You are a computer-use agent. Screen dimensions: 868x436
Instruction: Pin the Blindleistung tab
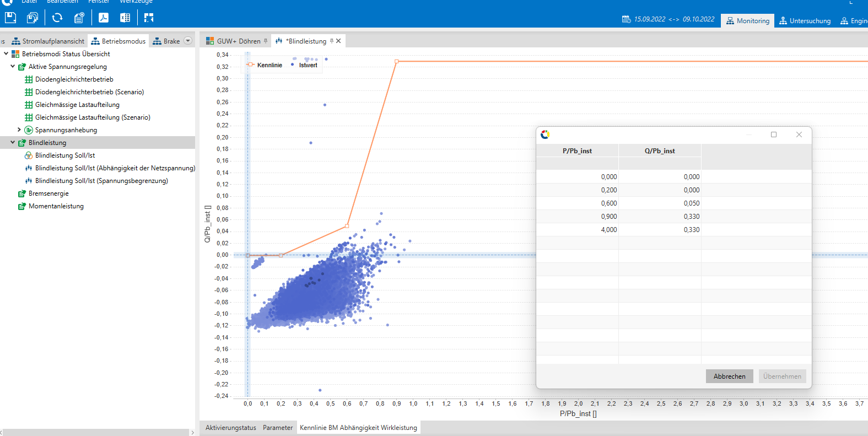[x=331, y=41]
